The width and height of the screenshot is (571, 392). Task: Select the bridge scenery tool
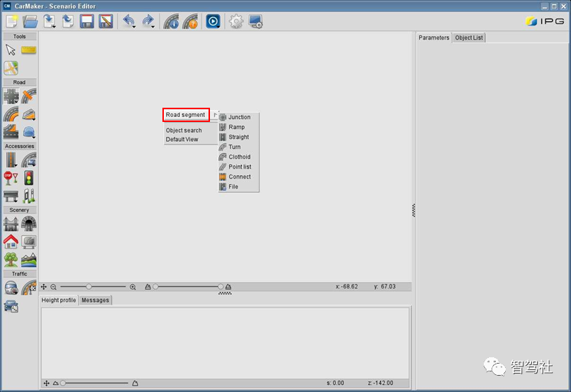click(11, 224)
